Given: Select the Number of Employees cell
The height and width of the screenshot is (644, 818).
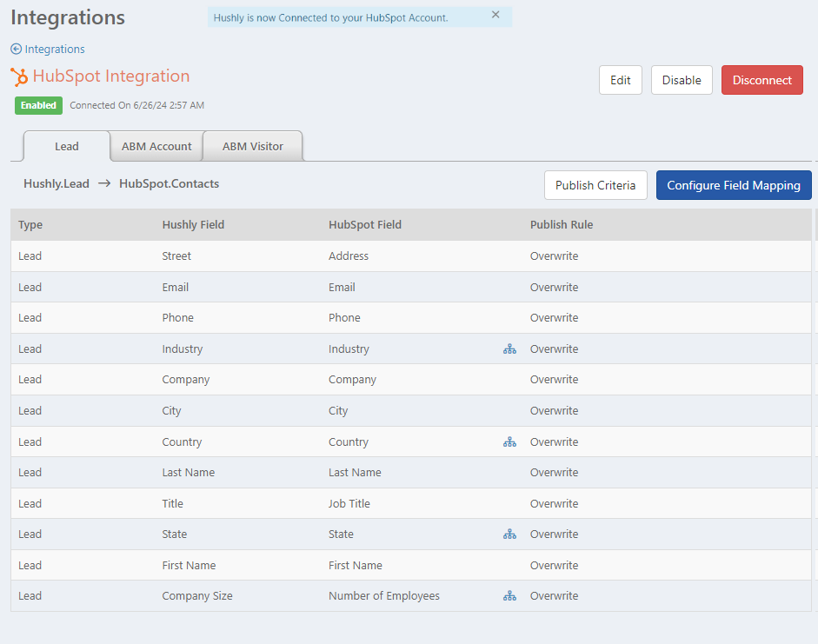Looking at the screenshot, I should pos(384,596).
